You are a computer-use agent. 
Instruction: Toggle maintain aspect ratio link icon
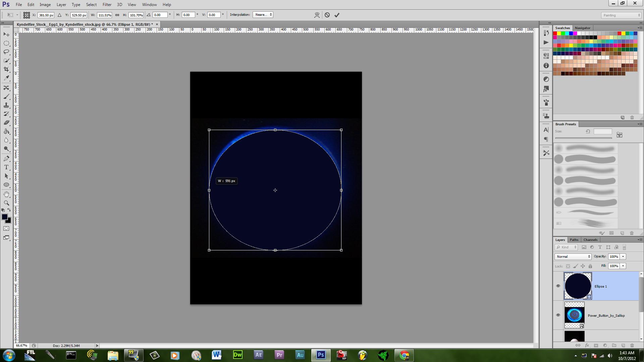click(x=117, y=15)
